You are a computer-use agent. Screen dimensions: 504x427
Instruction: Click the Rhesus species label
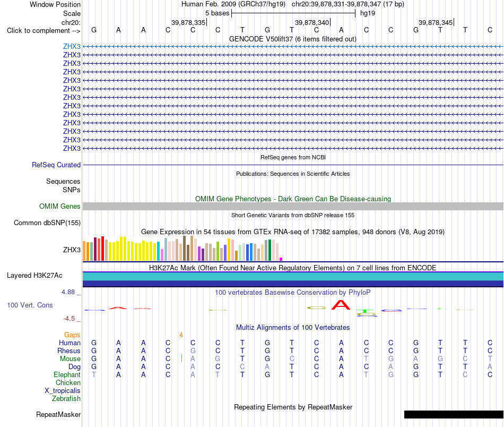click(x=69, y=351)
